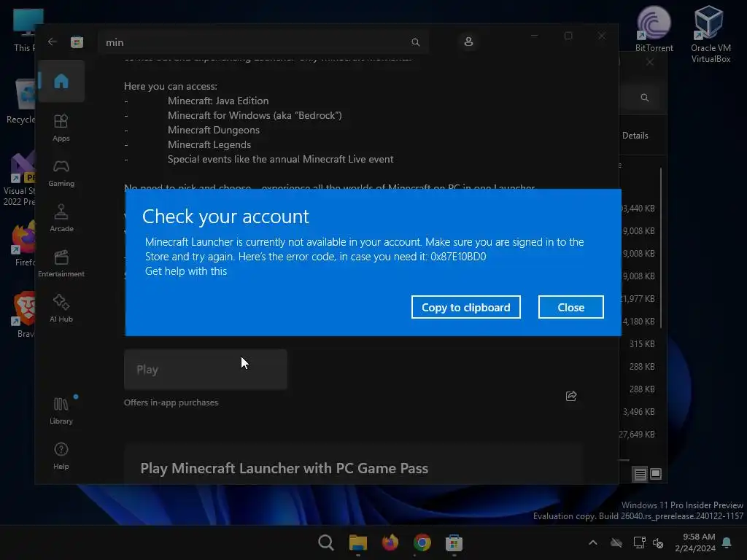
Task: Expand the hidden system tray icons chevron
Action: 593,542
